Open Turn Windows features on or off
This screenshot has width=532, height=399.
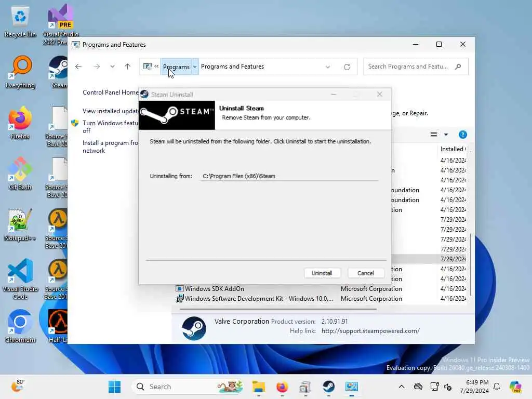pos(110,127)
